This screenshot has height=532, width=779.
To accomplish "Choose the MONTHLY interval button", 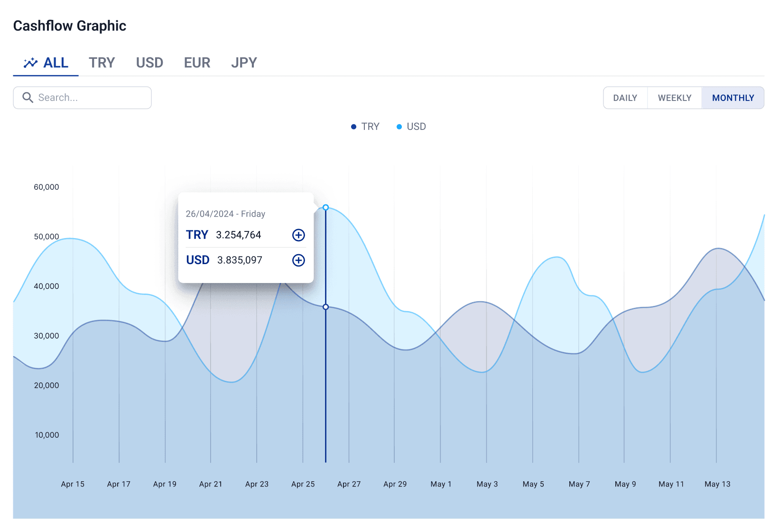I will (x=733, y=98).
